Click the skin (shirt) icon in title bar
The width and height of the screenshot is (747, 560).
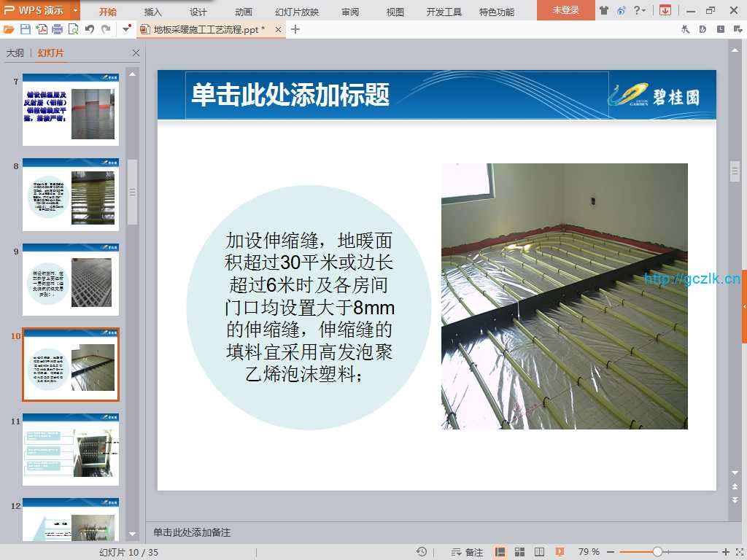coord(604,10)
